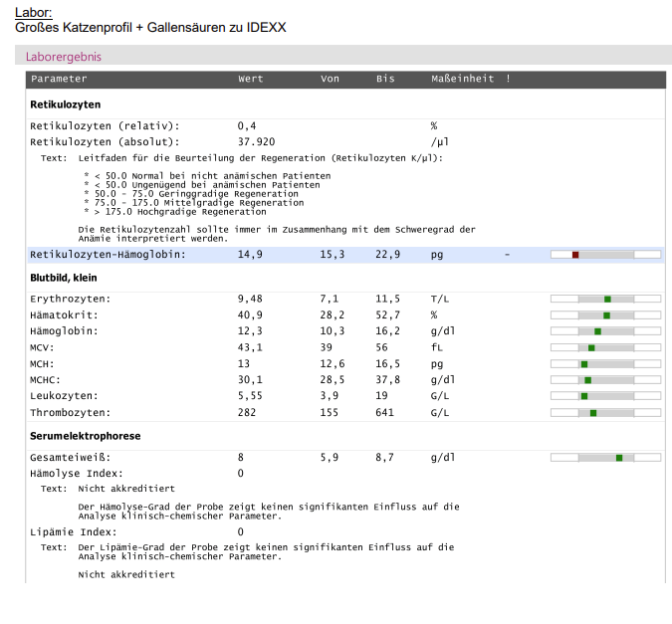Screen dimensions: 672x624
Task: Select the MCV row label
Action: (x=42, y=347)
